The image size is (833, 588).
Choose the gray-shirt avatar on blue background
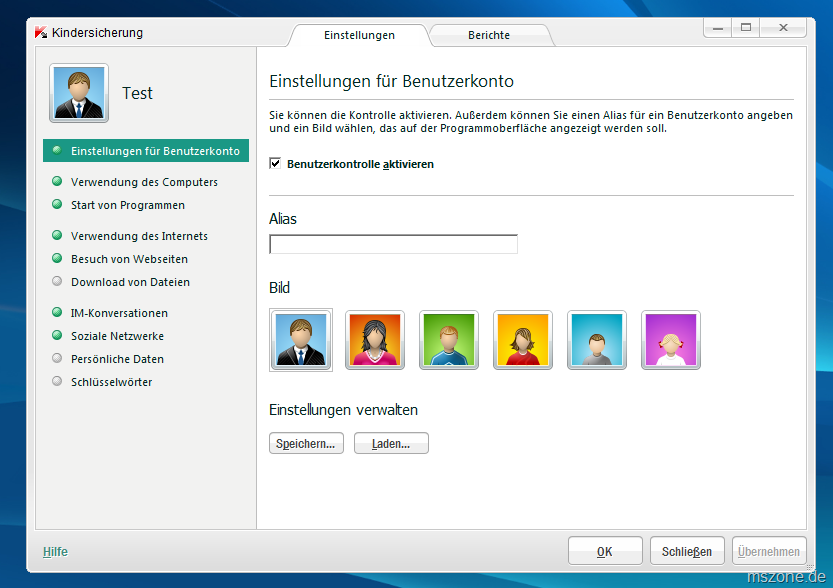(597, 340)
